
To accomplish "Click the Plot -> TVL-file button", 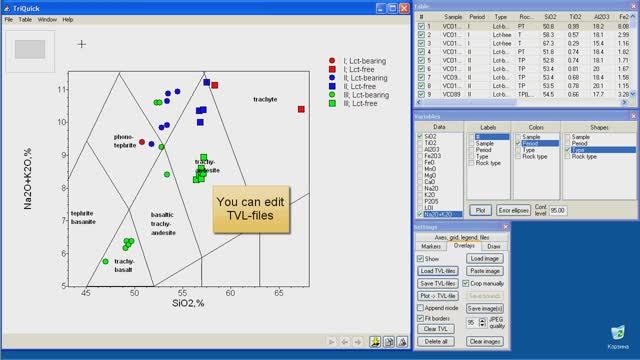I will (438, 296).
